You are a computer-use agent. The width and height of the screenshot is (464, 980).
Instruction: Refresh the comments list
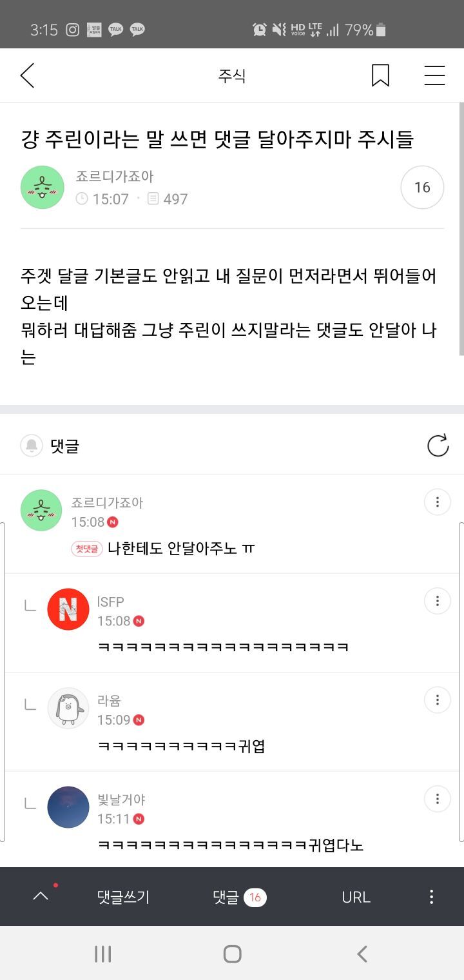(x=438, y=446)
